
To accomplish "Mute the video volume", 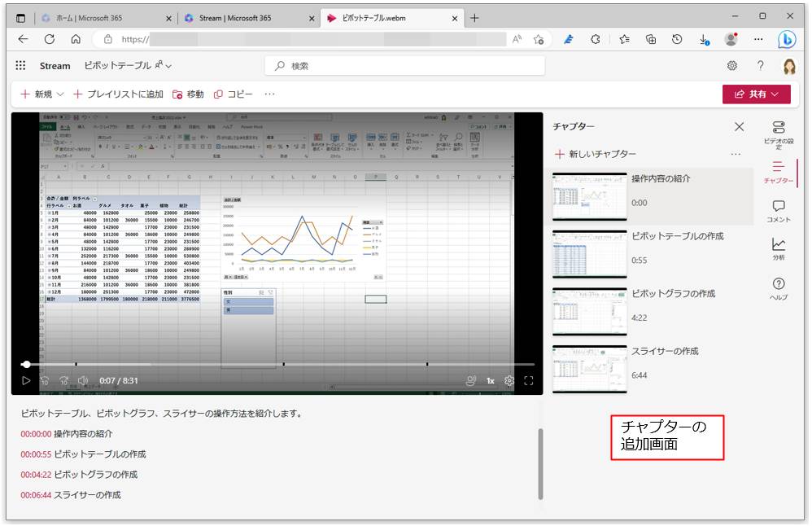I will 83,380.
